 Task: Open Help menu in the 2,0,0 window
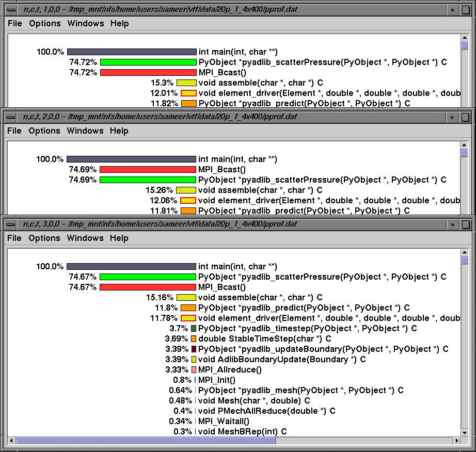119,131
